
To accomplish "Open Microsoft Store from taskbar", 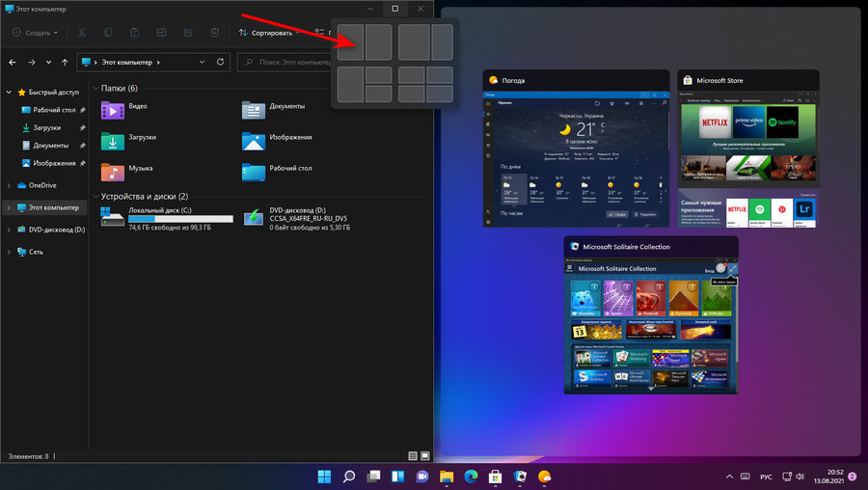I will (496, 476).
